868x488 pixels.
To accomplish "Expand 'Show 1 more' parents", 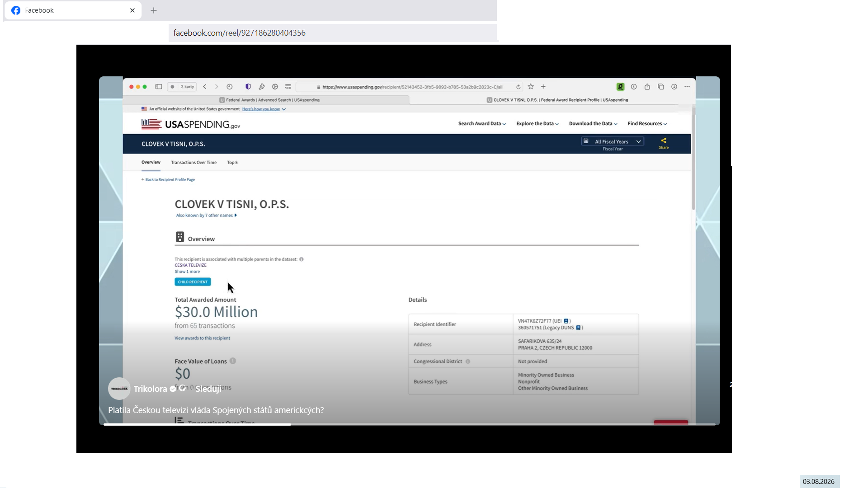I will [187, 272].
